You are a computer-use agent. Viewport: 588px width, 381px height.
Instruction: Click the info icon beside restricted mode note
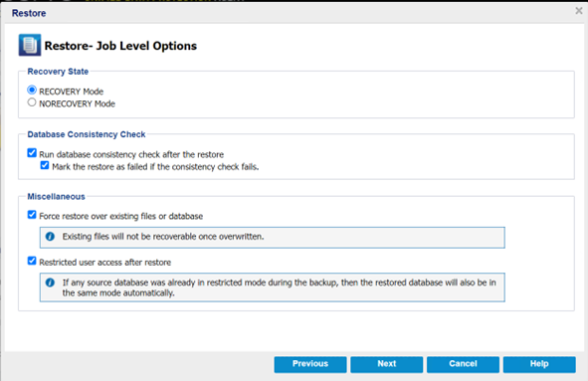point(50,283)
